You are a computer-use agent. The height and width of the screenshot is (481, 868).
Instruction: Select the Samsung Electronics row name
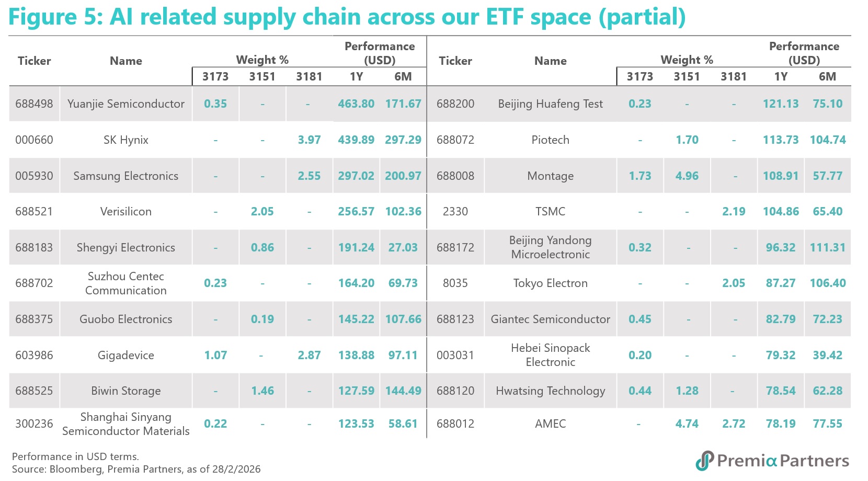click(126, 176)
